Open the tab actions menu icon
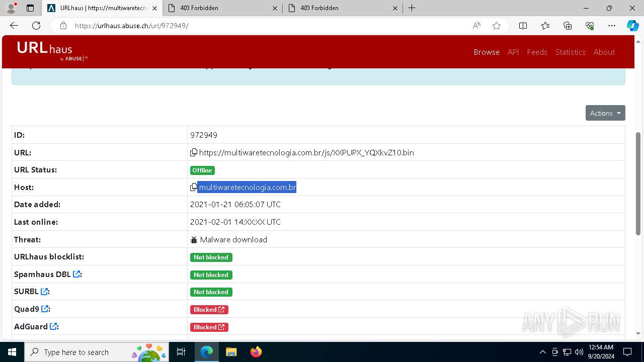The width and height of the screenshot is (644, 362). click(30, 8)
